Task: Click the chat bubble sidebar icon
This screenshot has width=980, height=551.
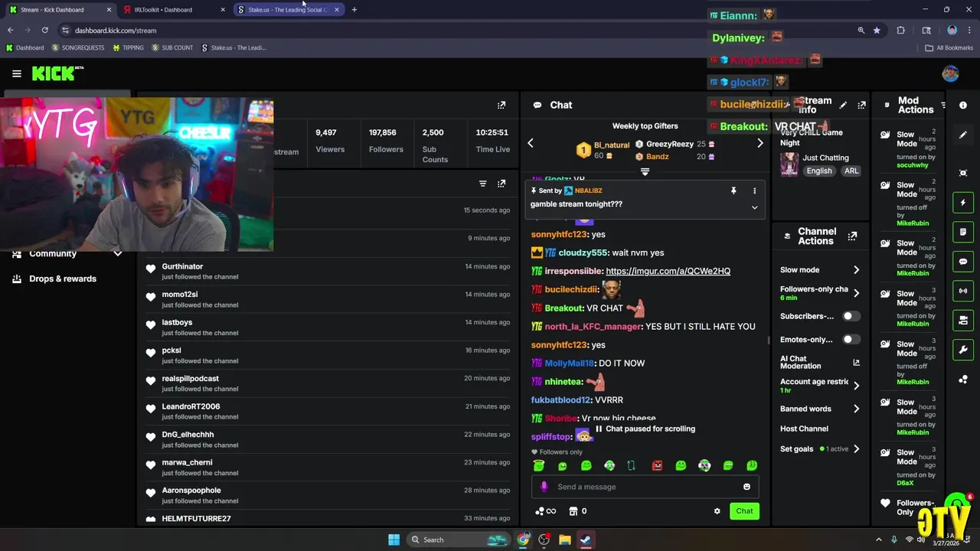Action: (x=963, y=262)
